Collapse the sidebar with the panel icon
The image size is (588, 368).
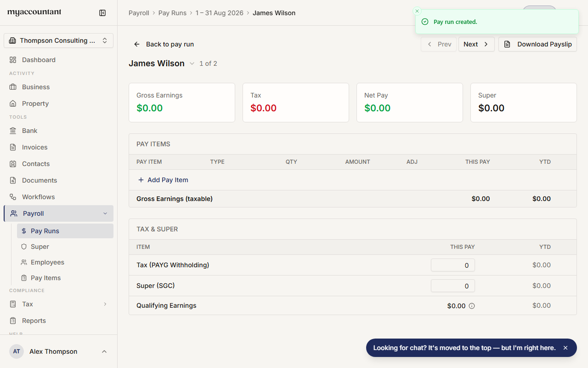[102, 13]
